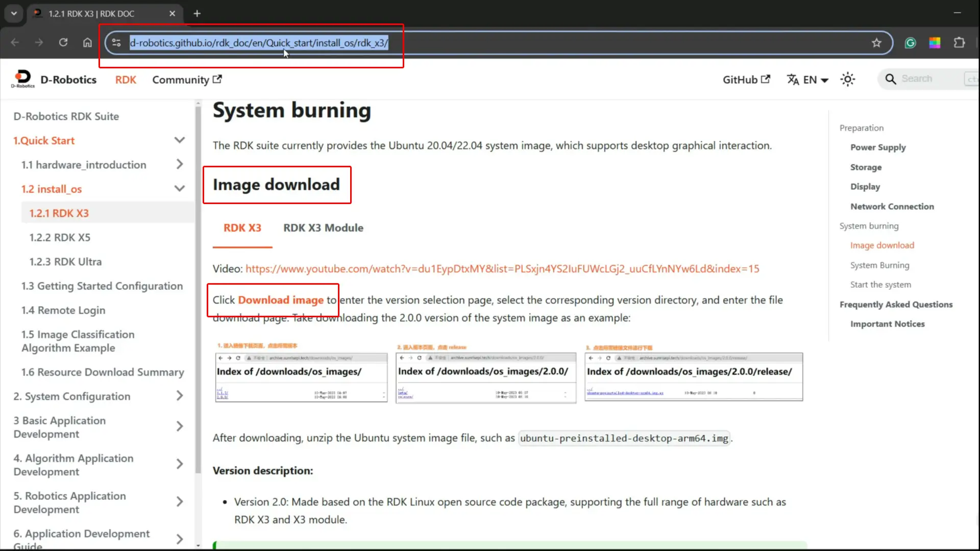This screenshot has height=551, width=980.
Task: Expand 2. System Configuration chevron
Action: coord(179,396)
